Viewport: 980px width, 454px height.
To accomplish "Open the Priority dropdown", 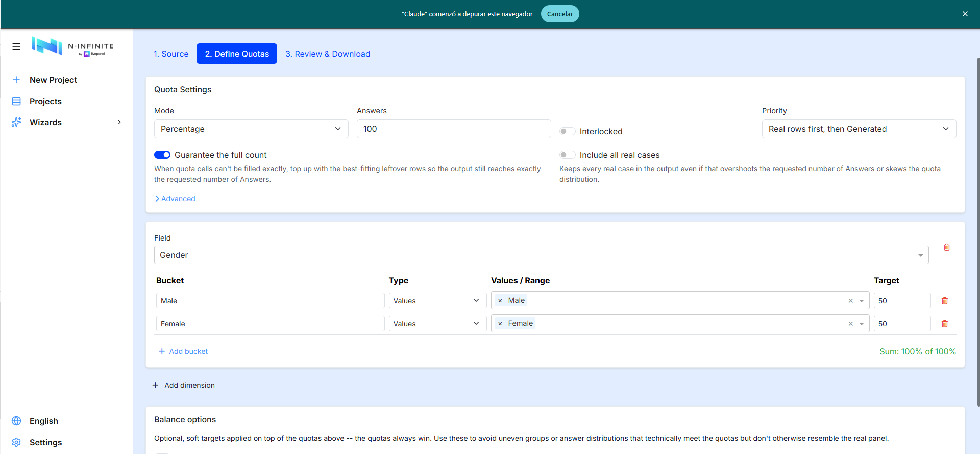I will click(859, 129).
